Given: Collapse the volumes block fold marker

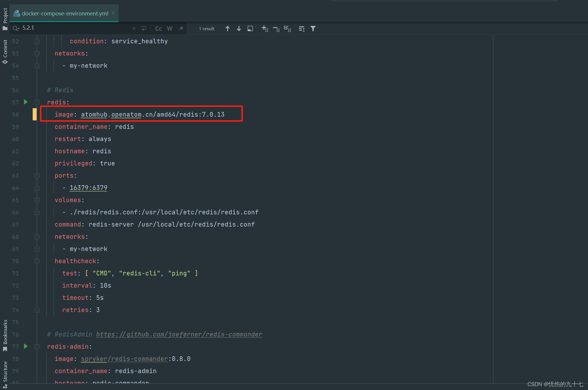Looking at the screenshot, I should (x=37, y=200).
